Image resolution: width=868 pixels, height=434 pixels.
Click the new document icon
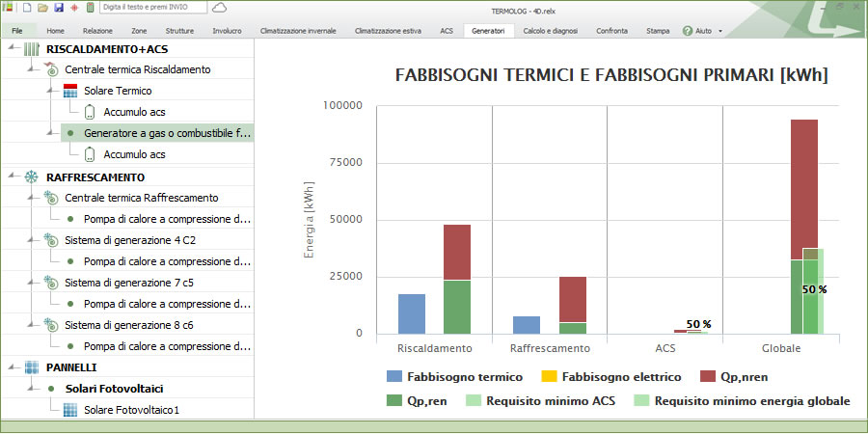click(x=27, y=8)
